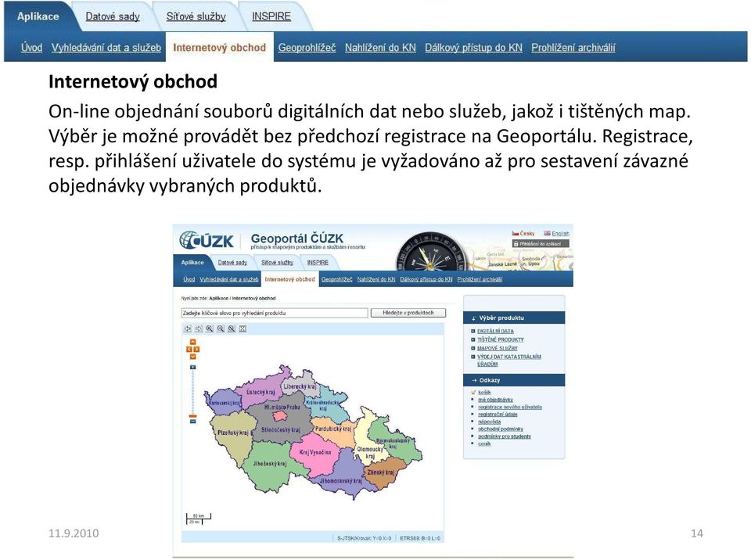Image resolution: width=751 pixels, height=560 pixels.
Task: Select Datové sady tab in slide header banner
Action: 113,16
